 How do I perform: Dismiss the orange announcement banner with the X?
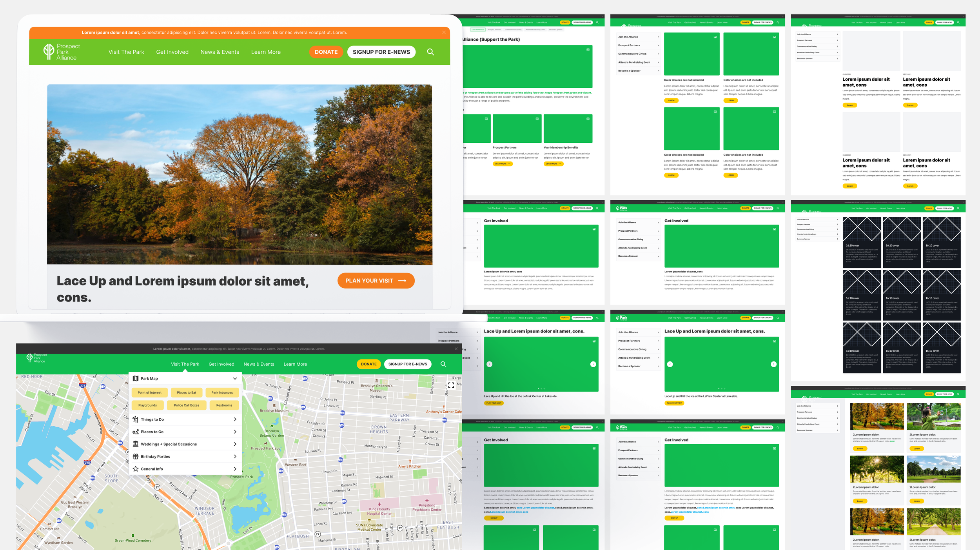444,33
